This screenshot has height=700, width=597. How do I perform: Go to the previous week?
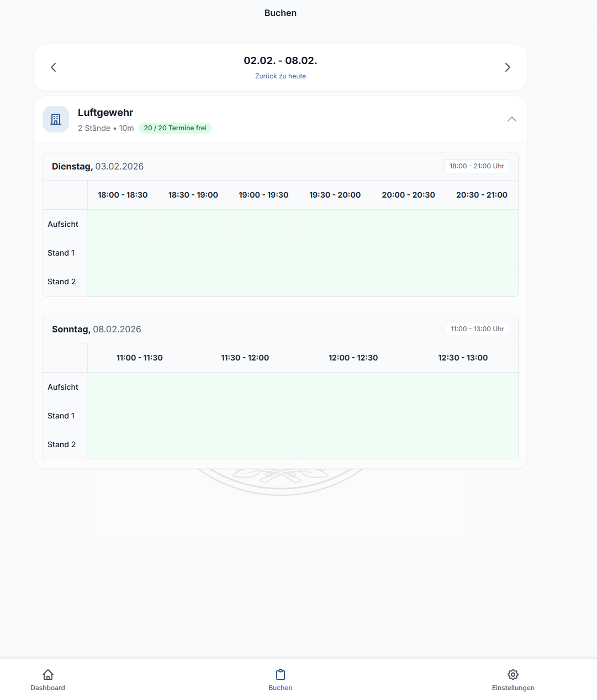pos(54,67)
